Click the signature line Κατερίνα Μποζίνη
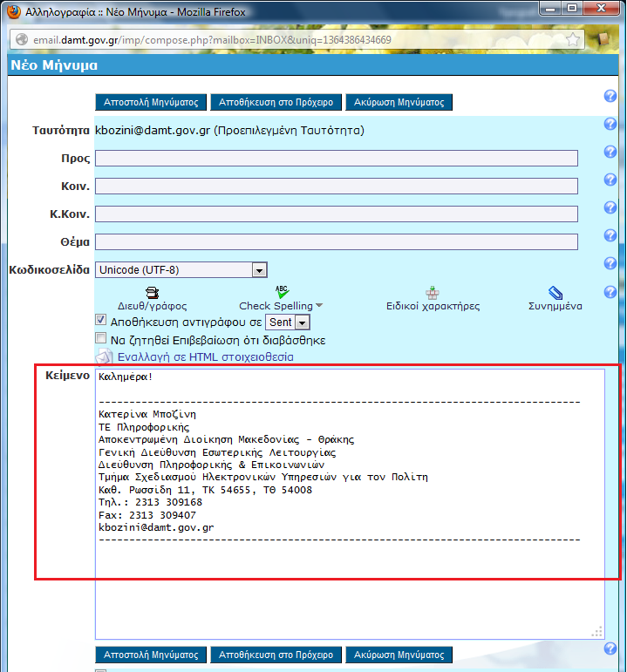The width and height of the screenshot is (627, 672). [147, 414]
